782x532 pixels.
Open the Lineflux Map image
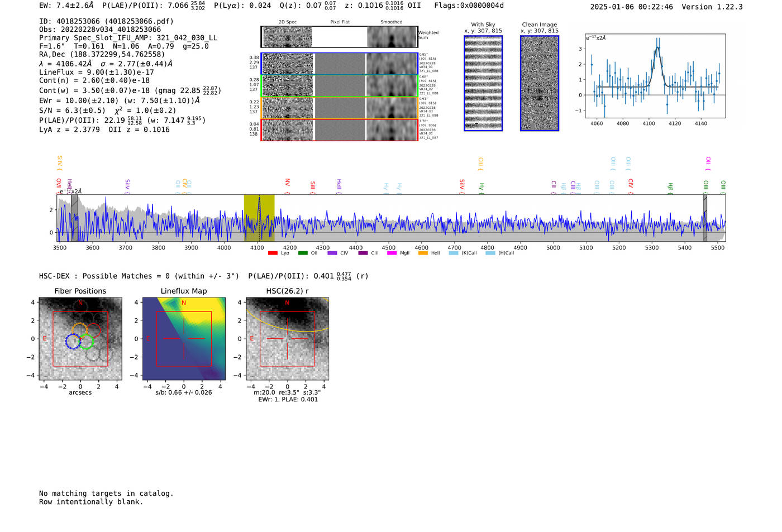pyautogui.click(x=184, y=339)
